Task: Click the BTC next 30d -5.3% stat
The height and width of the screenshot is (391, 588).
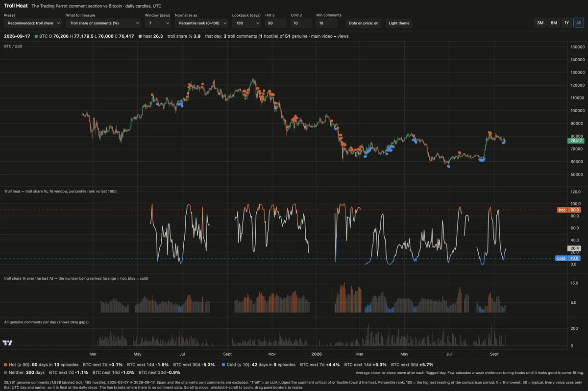Action: pyautogui.click(x=195, y=365)
